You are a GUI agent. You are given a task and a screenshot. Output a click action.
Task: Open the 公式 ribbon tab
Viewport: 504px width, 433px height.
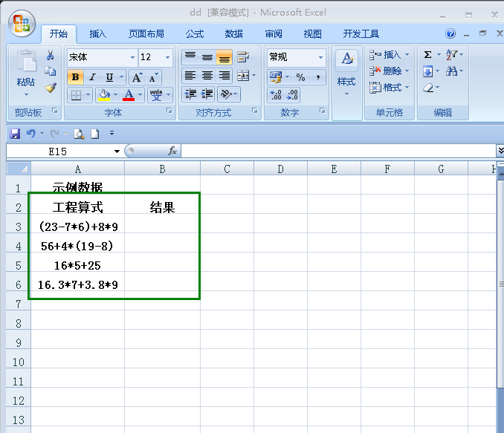[195, 34]
